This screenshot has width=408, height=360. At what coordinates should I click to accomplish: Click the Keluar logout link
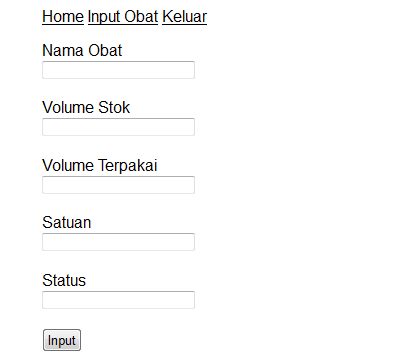pos(184,17)
